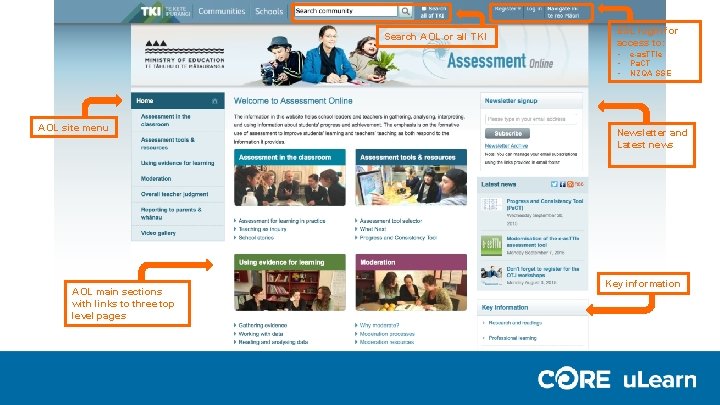720x405 pixels.
Task: Open Overall teacher judgment menu item
Action: tap(178, 194)
